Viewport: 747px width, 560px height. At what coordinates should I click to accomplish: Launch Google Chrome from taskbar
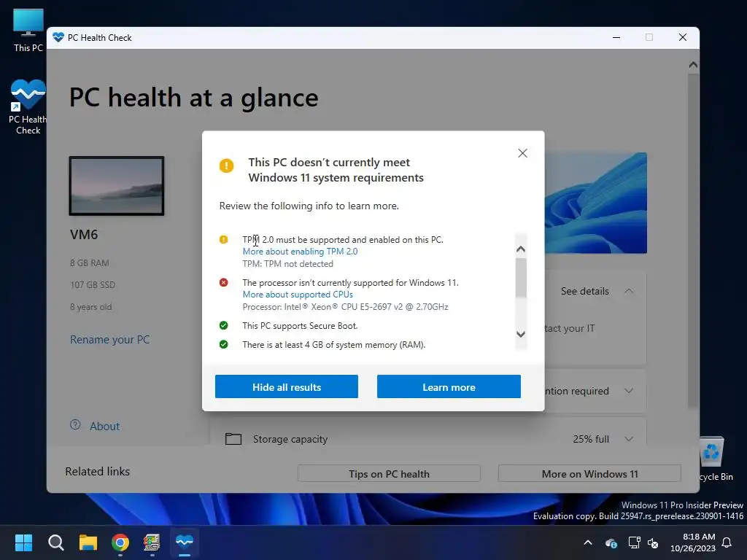click(120, 542)
